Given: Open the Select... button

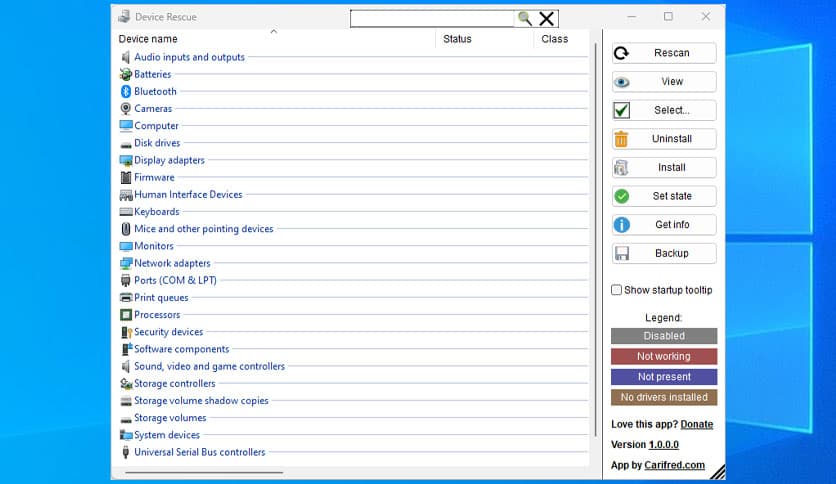Looking at the screenshot, I should coord(664,110).
